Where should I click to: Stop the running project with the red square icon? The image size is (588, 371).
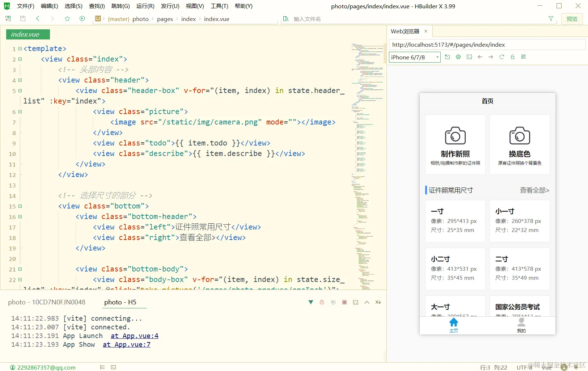(x=344, y=302)
